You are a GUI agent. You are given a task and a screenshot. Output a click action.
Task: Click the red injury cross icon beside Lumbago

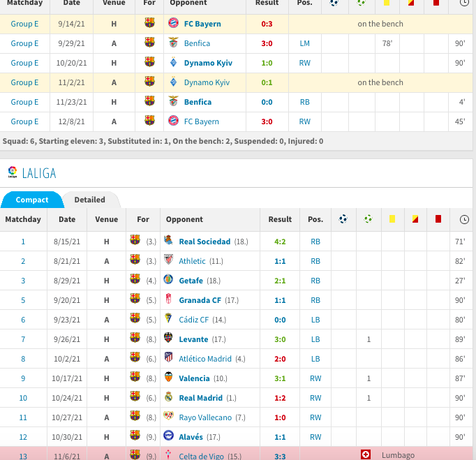(366, 454)
